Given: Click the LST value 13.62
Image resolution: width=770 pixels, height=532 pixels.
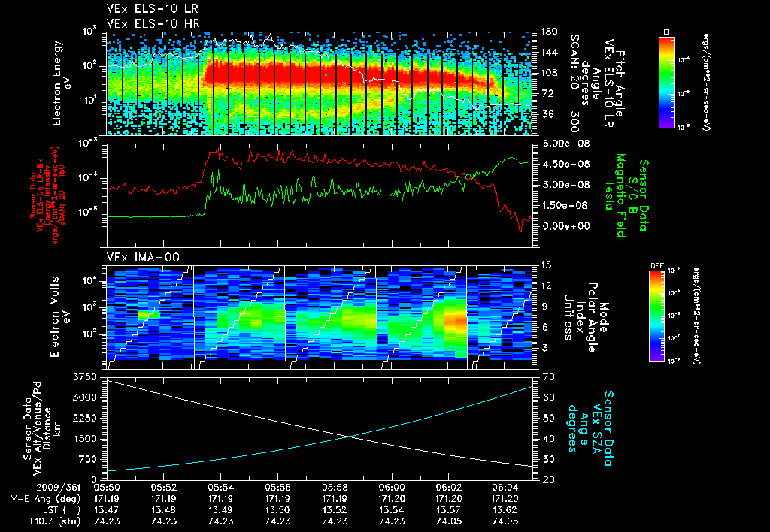Looking at the screenshot, I should click(505, 510).
